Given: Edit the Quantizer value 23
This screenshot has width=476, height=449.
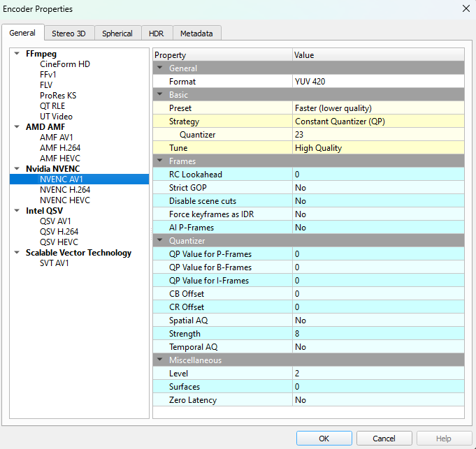Looking at the screenshot, I should tap(377, 135).
